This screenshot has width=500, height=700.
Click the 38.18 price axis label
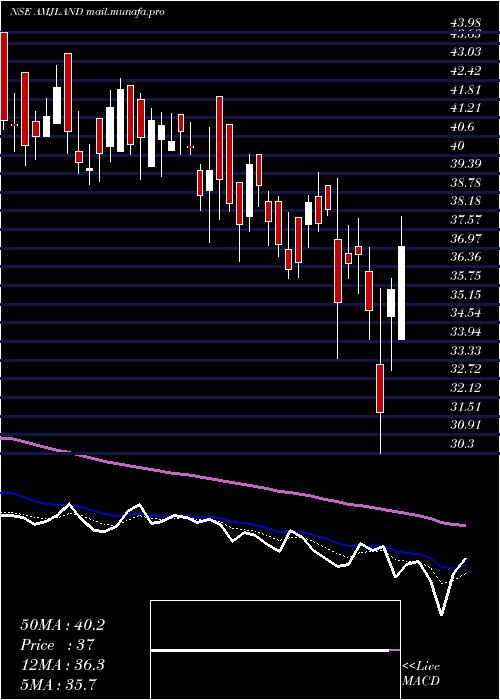click(466, 201)
